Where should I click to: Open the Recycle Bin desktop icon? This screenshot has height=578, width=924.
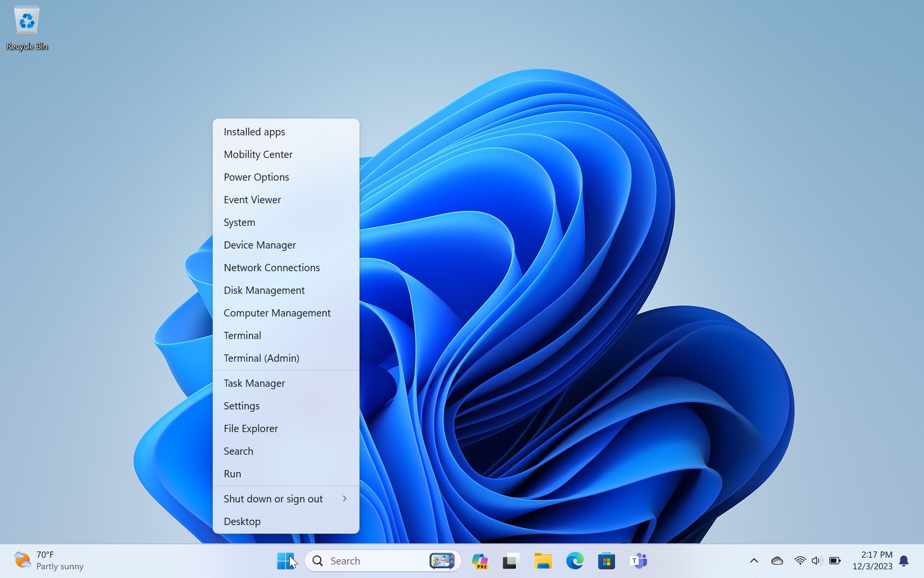(27, 27)
